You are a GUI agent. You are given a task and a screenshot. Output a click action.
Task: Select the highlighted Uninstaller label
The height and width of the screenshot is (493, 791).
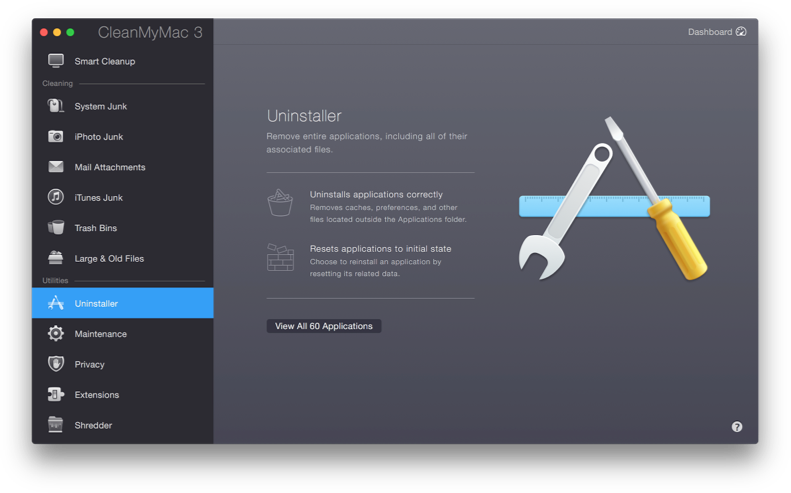tap(96, 303)
